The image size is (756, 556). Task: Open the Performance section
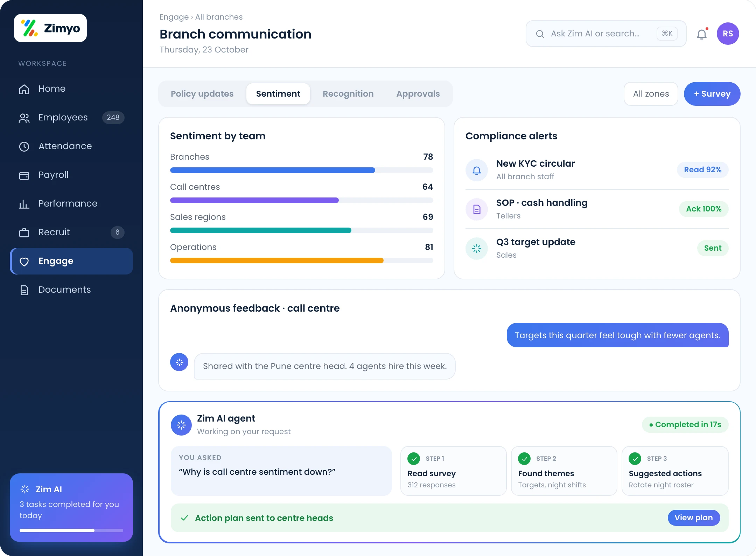(x=71, y=203)
